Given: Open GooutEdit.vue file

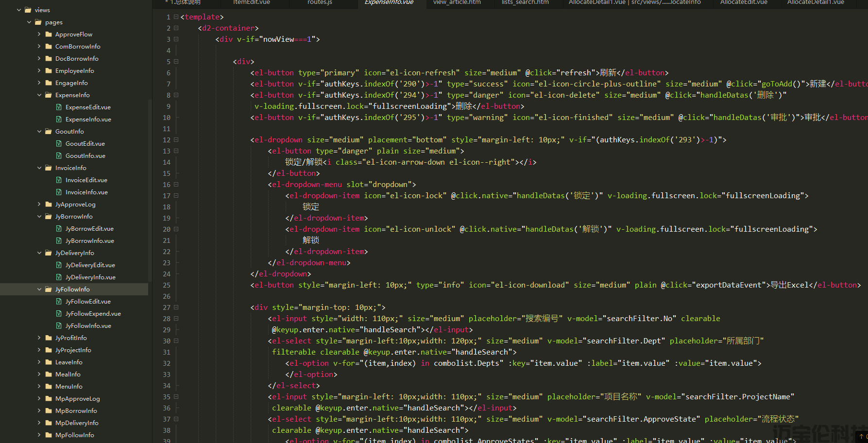Looking at the screenshot, I should click(x=85, y=144).
